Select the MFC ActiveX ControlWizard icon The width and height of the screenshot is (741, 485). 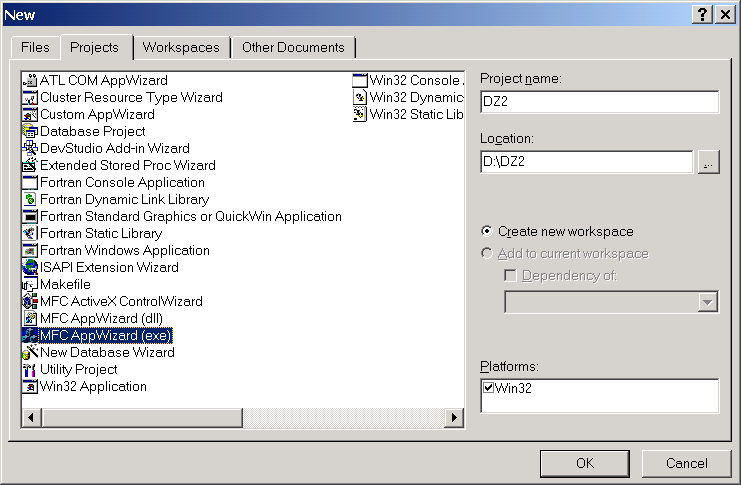click(30, 302)
